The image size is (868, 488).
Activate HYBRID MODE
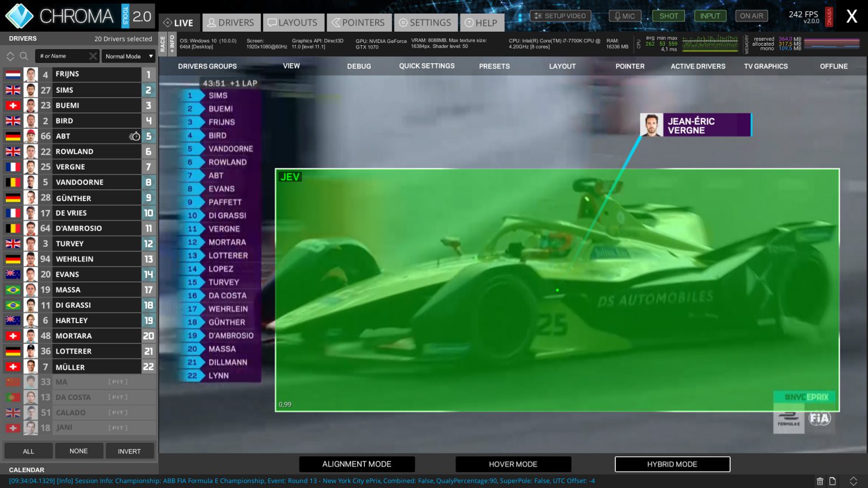click(672, 464)
